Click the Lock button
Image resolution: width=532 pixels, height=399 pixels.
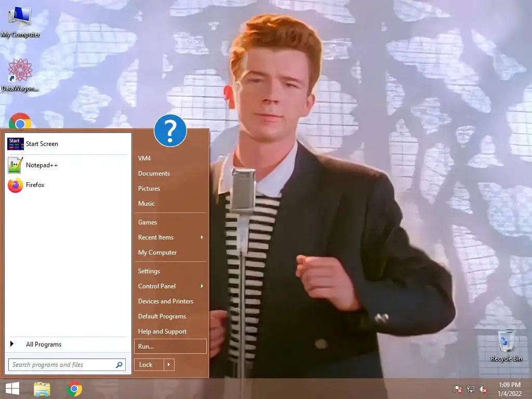point(149,365)
